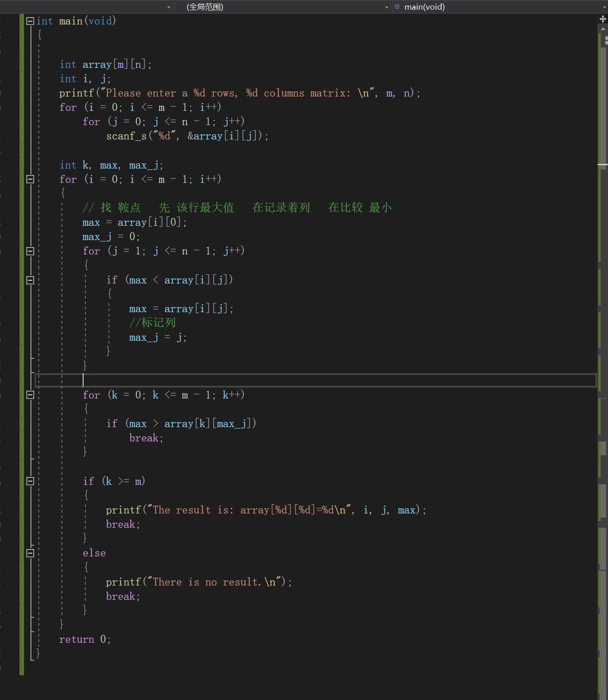Click the scanf_s("%d", &array[i][j]) line

[x=187, y=136]
